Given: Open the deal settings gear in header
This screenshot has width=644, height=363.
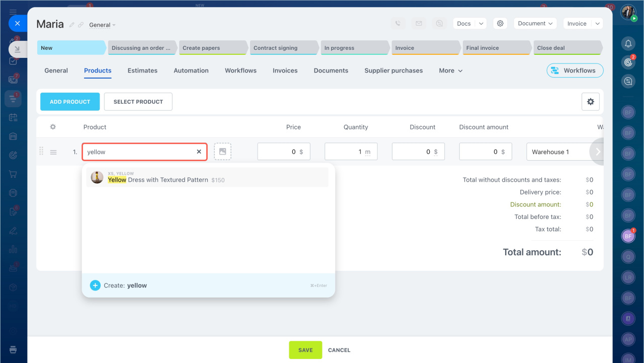Looking at the screenshot, I should click(x=500, y=24).
